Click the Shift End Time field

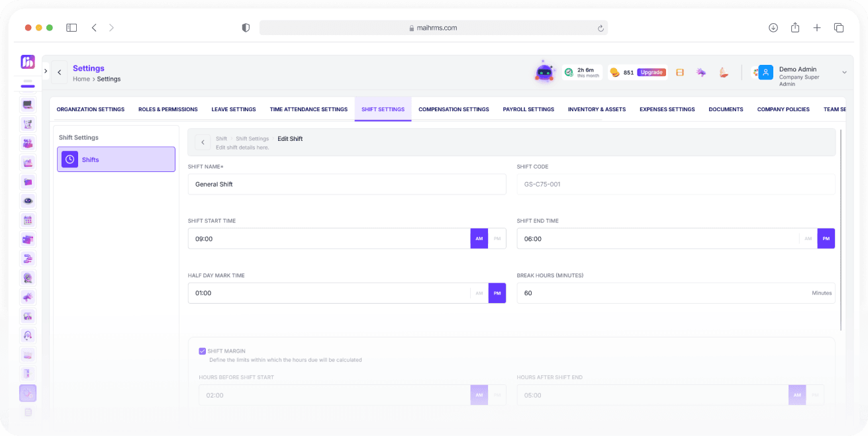pos(657,238)
